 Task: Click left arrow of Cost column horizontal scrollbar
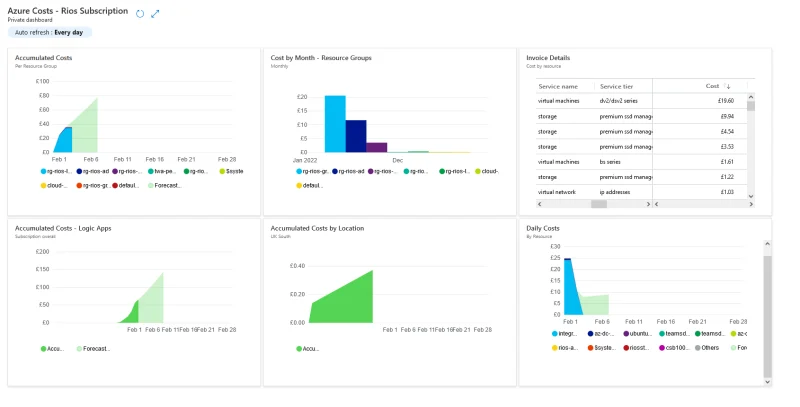click(657, 204)
